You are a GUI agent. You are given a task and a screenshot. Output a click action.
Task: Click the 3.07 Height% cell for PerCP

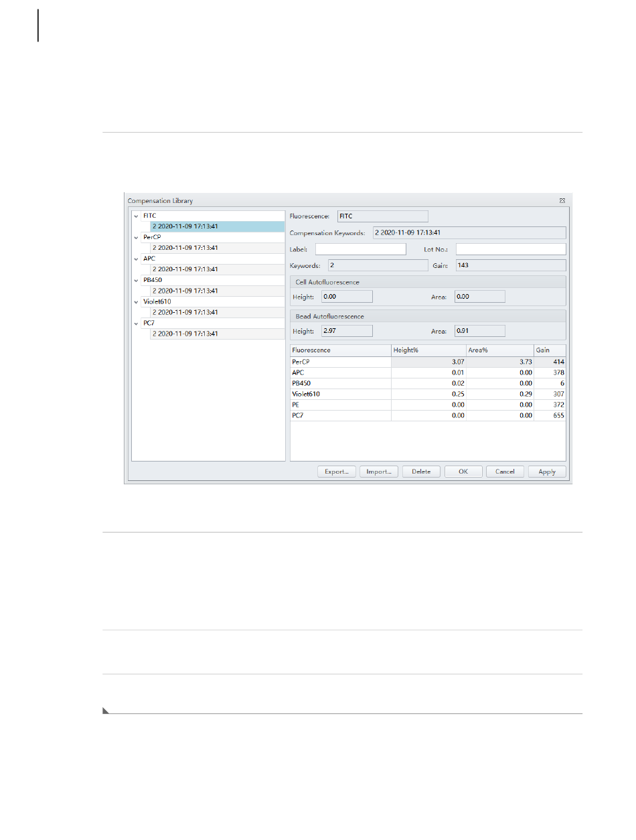pos(428,362)
